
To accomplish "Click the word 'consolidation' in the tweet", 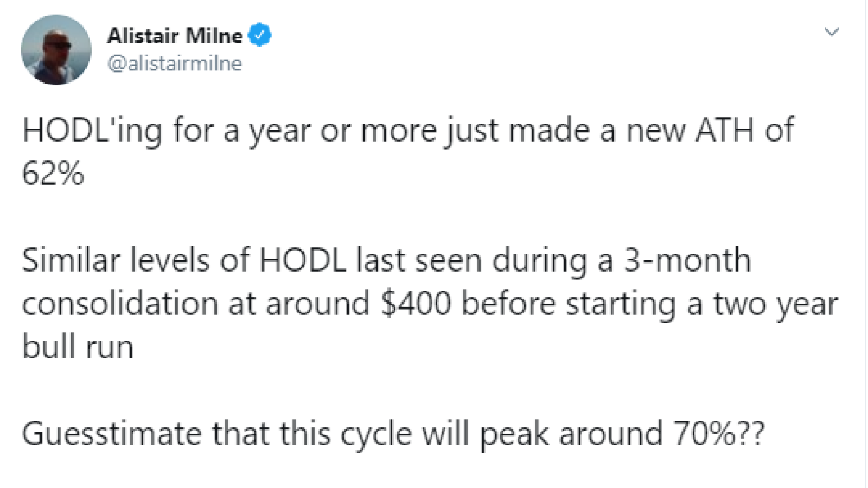I will [119, 303].
